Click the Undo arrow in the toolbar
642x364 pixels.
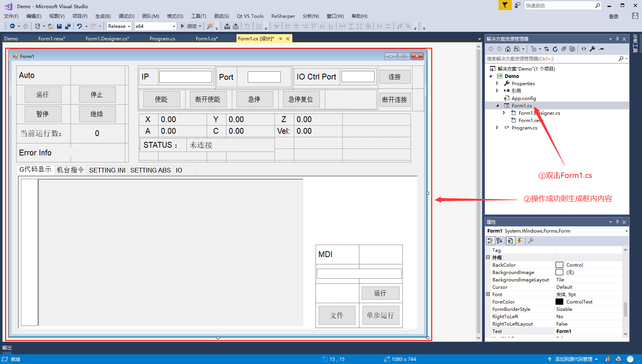pyautogui.click(x=79, y=26)
